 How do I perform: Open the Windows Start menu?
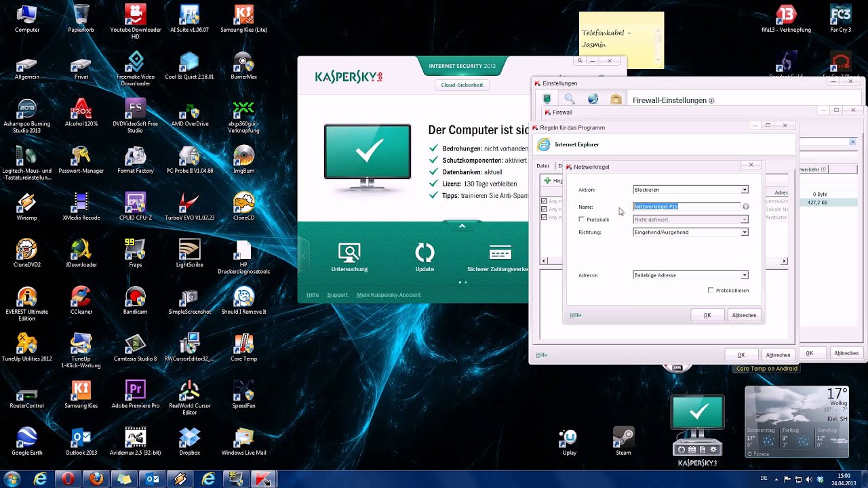click(12, 479)
